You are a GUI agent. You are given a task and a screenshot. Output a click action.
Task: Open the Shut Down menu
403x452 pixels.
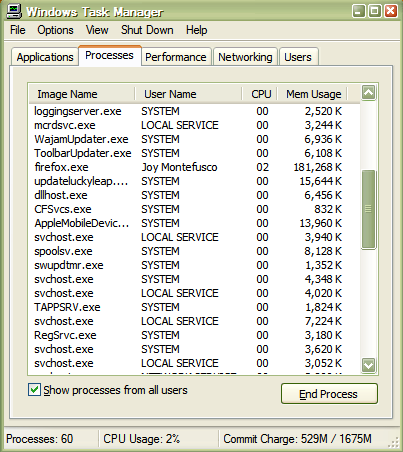[147, 30]
